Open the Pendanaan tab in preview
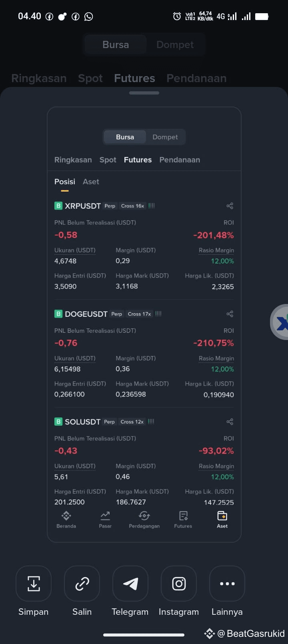The height and width of the screenshot is (644, 288). 180,160
